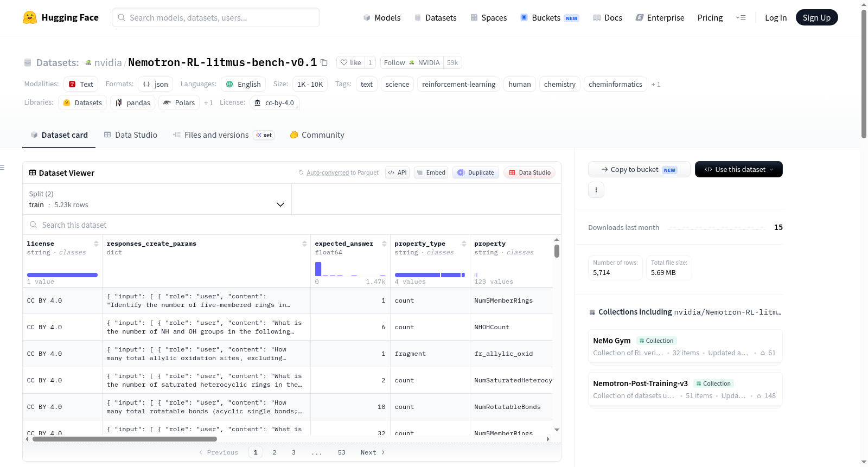Click the site search field
The height and width of the screenshot is (467, 868).
coord(216,17)
